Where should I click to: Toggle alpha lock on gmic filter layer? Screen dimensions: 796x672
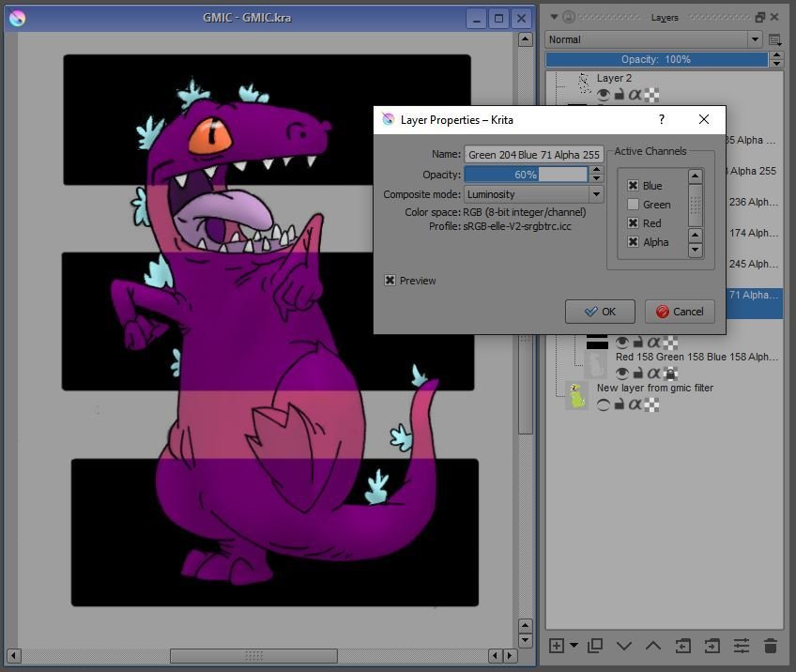pyautogui.click(x=651, y=405)
